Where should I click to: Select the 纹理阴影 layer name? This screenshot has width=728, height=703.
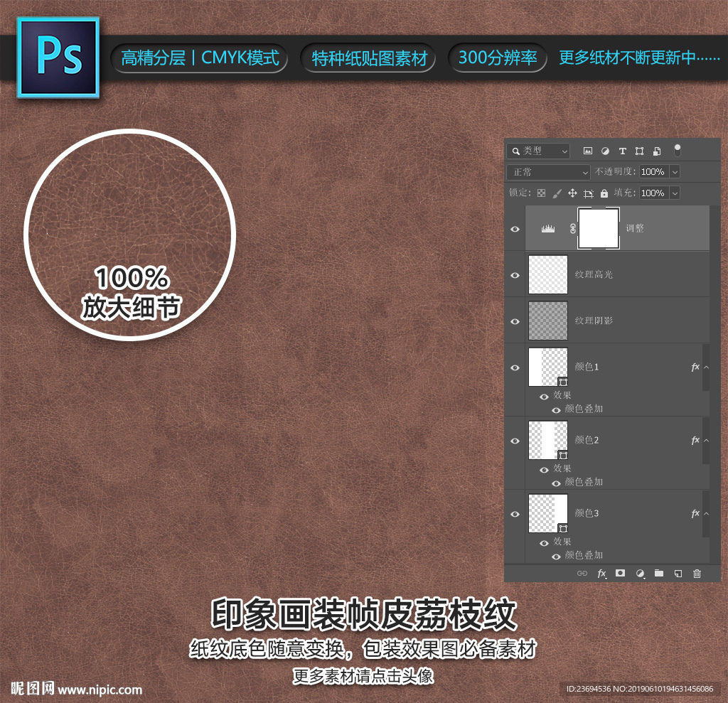point(594,321)
